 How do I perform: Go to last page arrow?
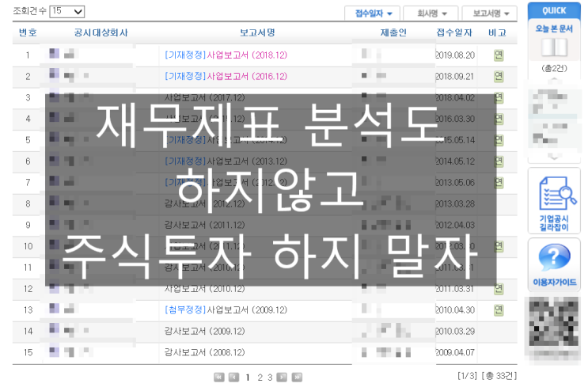[x=297, y=377]
